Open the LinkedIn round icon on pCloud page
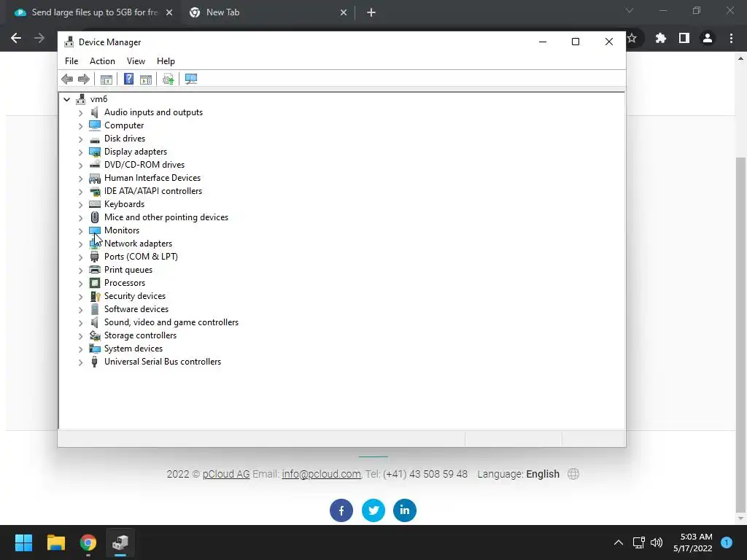 pos(404,510)
